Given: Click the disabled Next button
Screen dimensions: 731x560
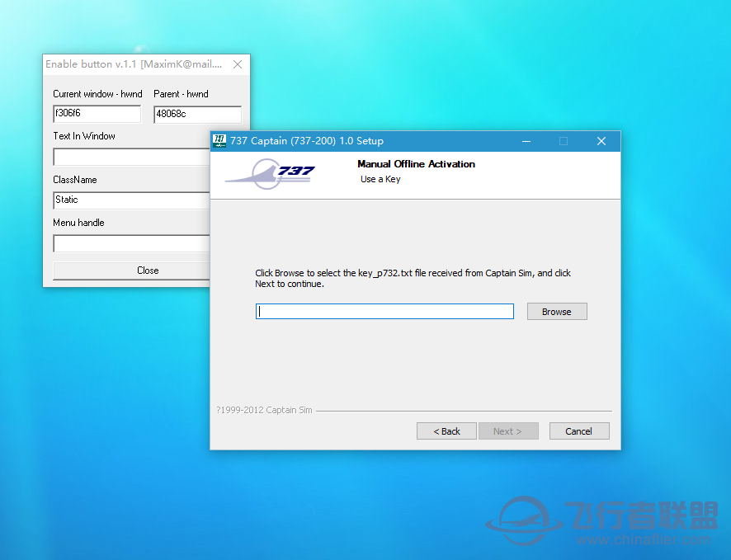Looking at the screenshot, I should coord(508,431).
